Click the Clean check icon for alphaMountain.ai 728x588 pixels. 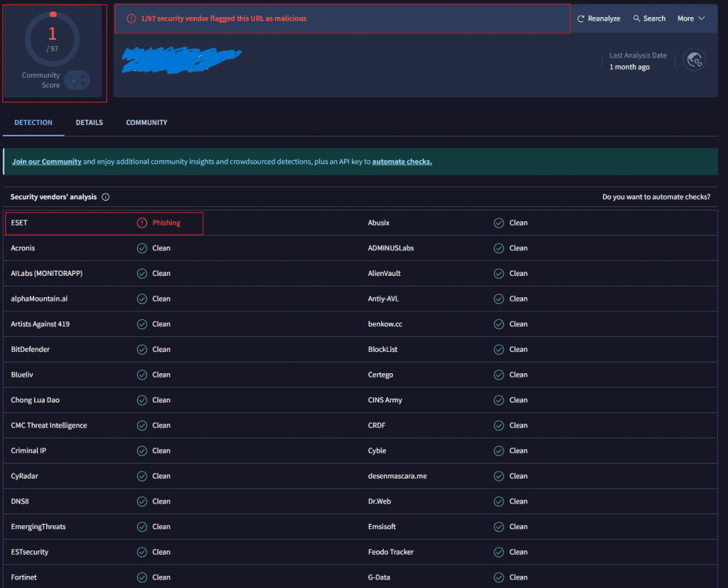[142, 299]
